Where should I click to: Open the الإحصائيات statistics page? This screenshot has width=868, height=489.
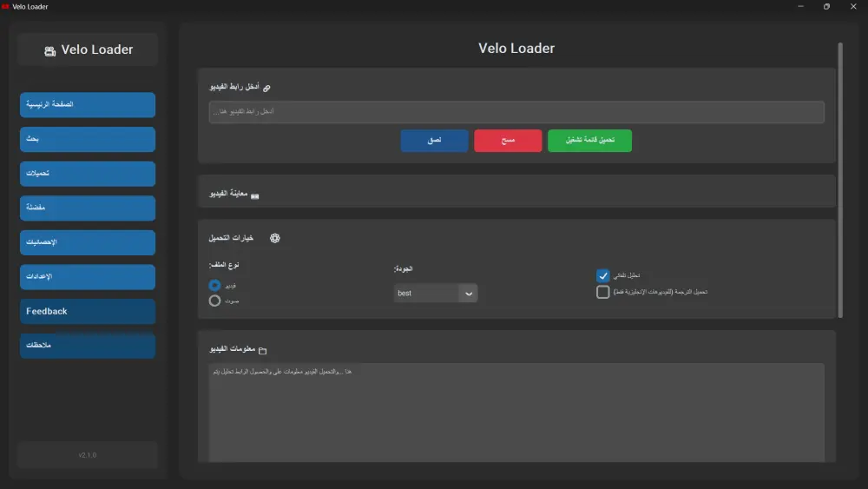tap(88, 242)
